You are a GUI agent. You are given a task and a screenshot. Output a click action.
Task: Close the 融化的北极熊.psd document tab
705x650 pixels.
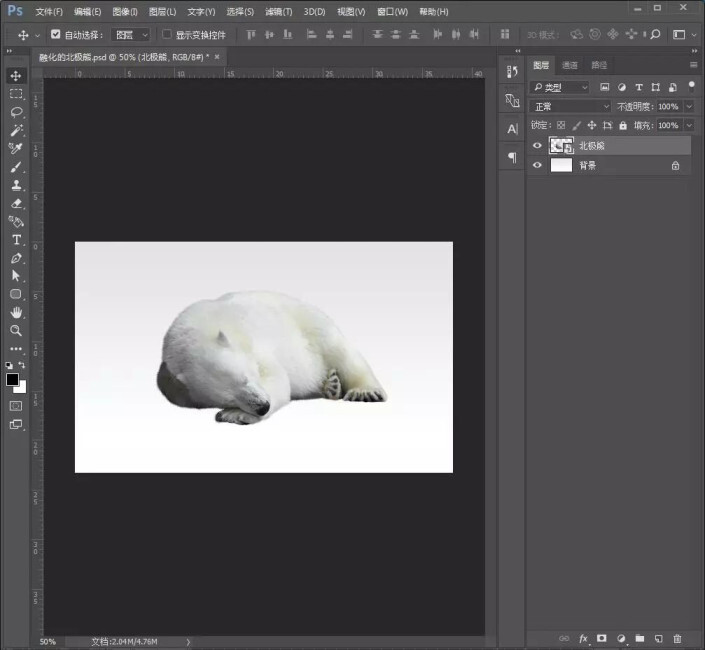(217, 57)
